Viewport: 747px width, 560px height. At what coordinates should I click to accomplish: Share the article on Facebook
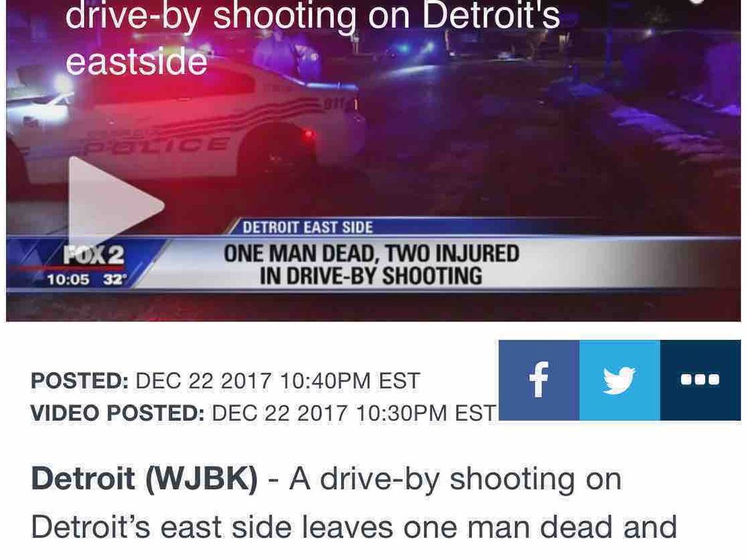[x=539, y=380]
